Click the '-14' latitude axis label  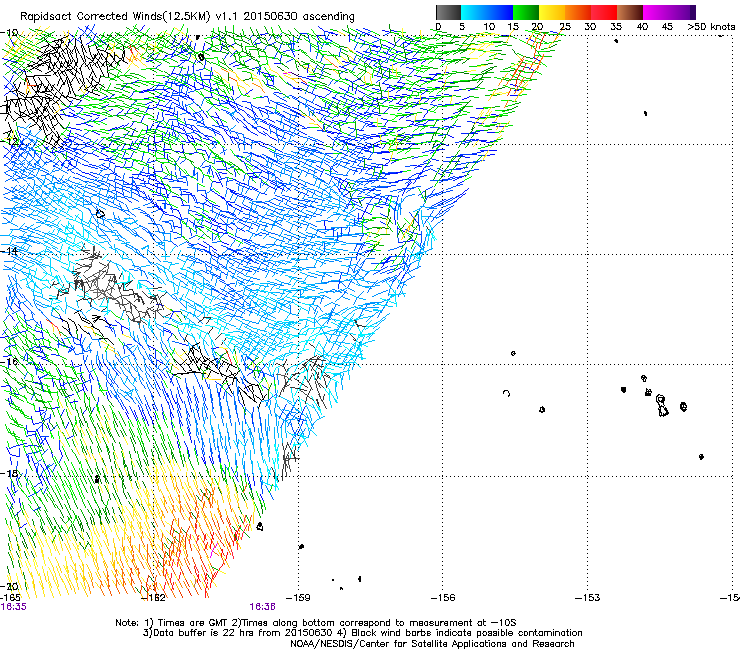coord(9,251)
